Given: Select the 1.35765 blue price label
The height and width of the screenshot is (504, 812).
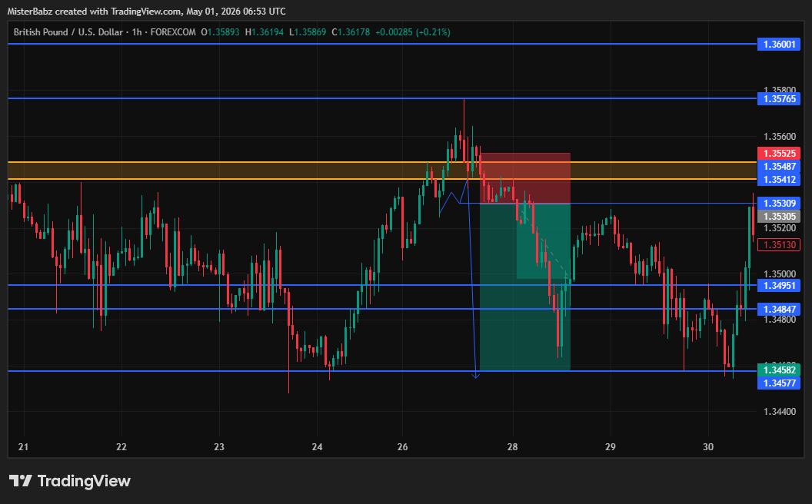Looking at the screenshot, I should click(x=779, y=98).
